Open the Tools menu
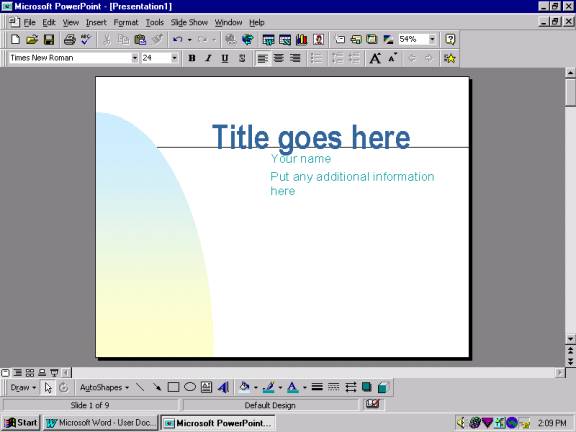 [154, 22]
